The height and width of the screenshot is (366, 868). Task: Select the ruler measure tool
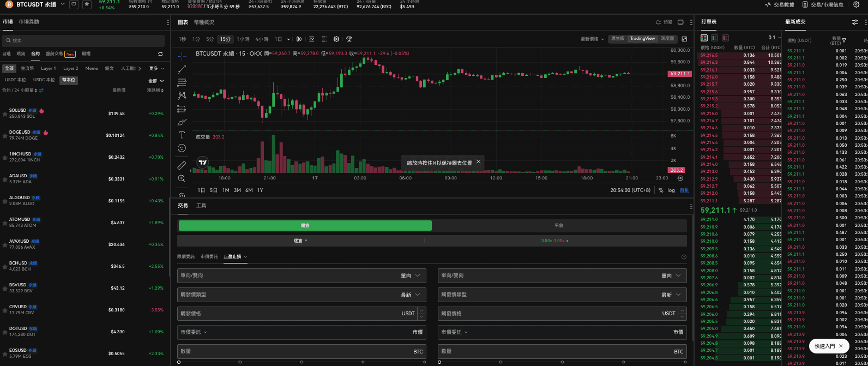182,165
